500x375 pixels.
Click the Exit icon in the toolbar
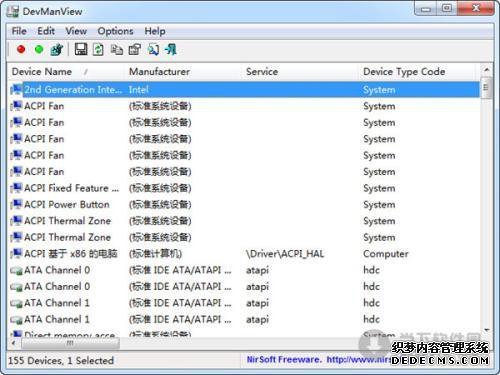pos(171,50)
